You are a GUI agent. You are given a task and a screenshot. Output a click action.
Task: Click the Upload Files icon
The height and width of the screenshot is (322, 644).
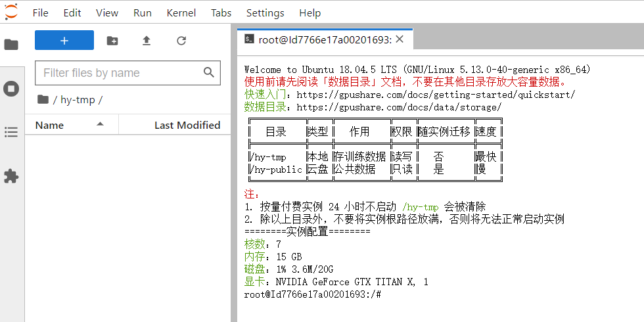point(146,40)
